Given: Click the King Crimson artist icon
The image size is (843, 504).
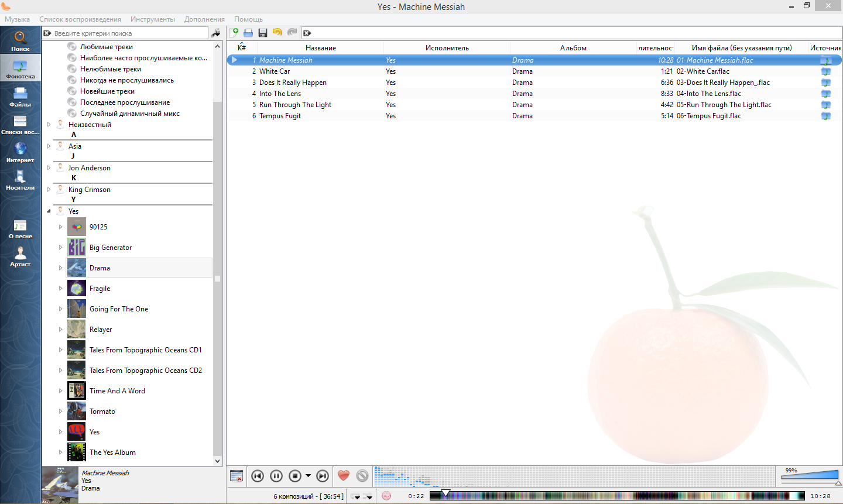Looking at the screenshot, I should click(60, 189).
